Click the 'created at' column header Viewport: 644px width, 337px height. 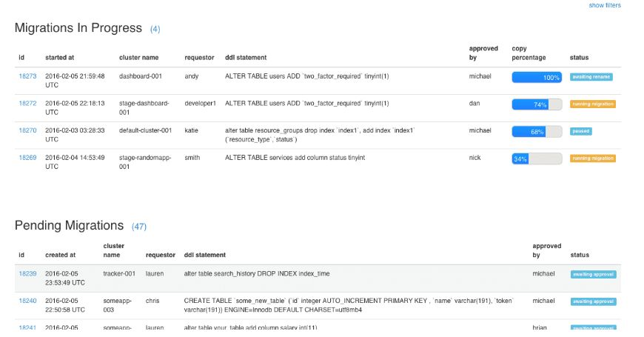click(x=60, y=255)
